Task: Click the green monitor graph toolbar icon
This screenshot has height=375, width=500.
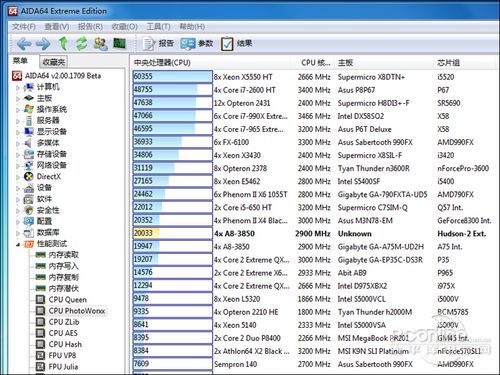Action: pos(119,43)
